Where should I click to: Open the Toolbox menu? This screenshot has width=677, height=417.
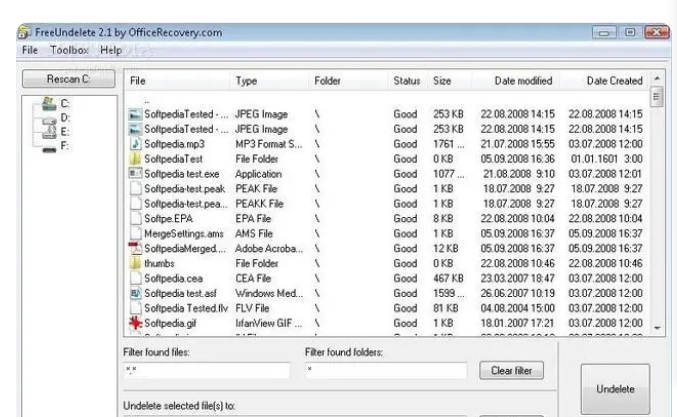(x=69, y=50)
